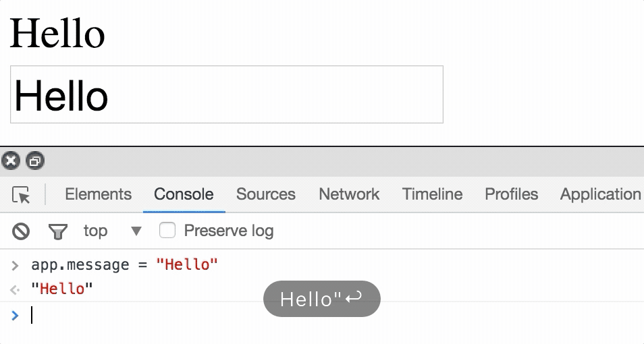Click the returned "Hello" result line
Screen dimensions: 644x344
tap(62, 289)
